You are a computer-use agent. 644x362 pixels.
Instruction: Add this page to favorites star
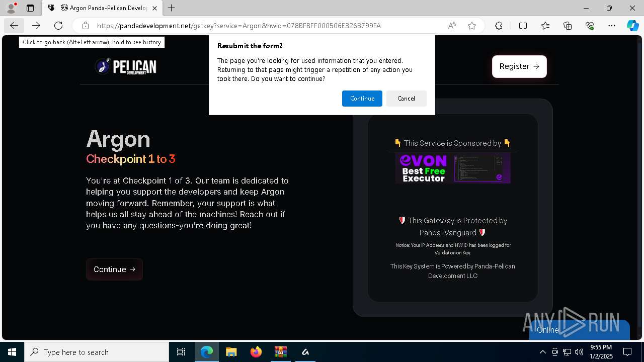coord(472,26)
